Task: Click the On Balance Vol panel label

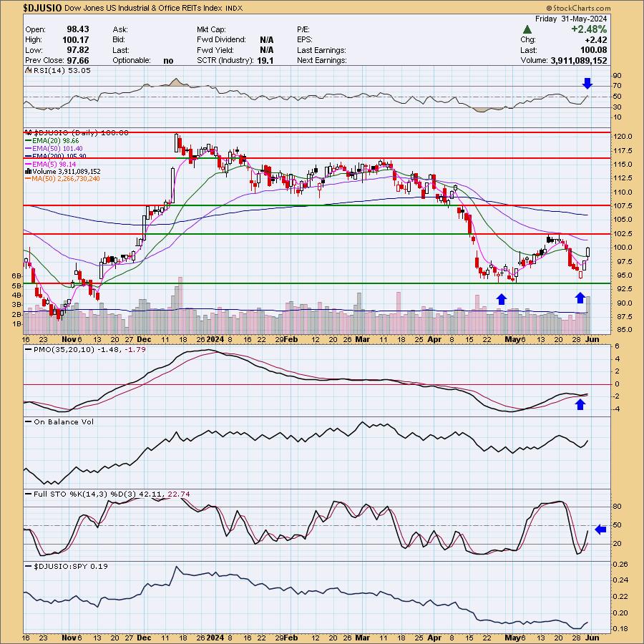Action: [64, 421]
